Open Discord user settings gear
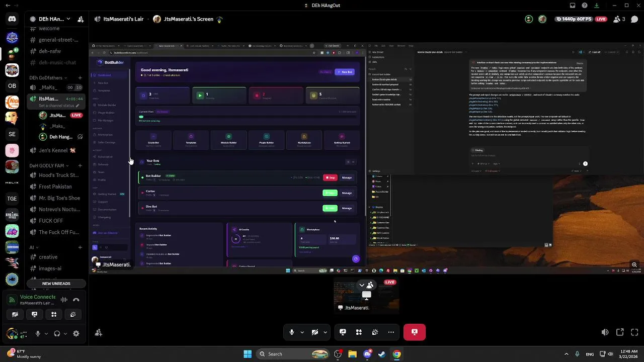Image resolution: width=644 pixels, height=362 pixels. (x=76, y=333)
